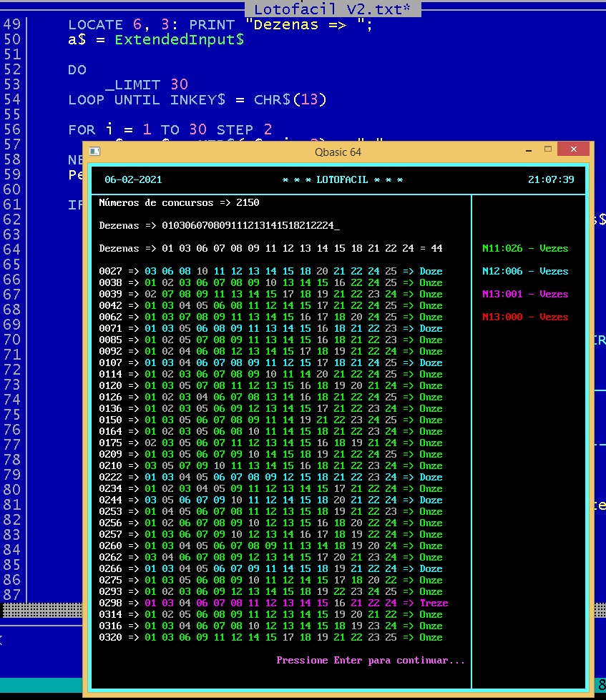The height and width of the screenshot is (700, 606).
Task: Click line number 49 in the gutter
Action: pyautogui.click(x=12, y=24)
